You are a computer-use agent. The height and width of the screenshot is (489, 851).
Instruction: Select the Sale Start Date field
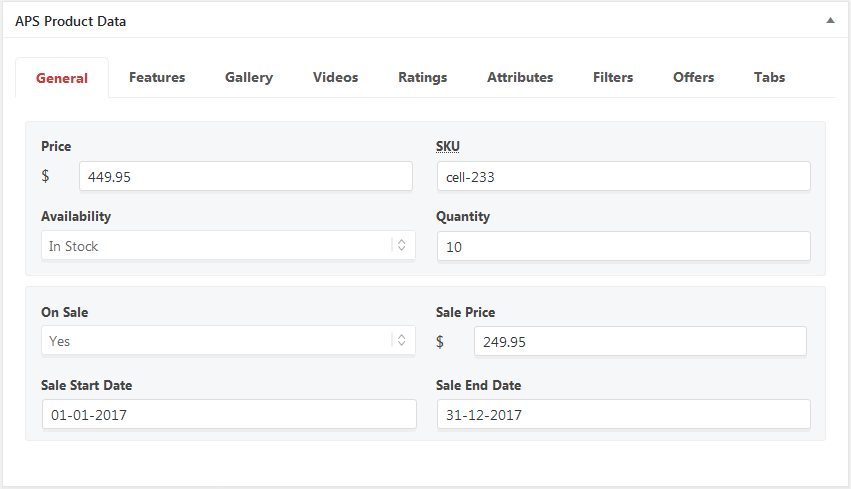[229, 415]
